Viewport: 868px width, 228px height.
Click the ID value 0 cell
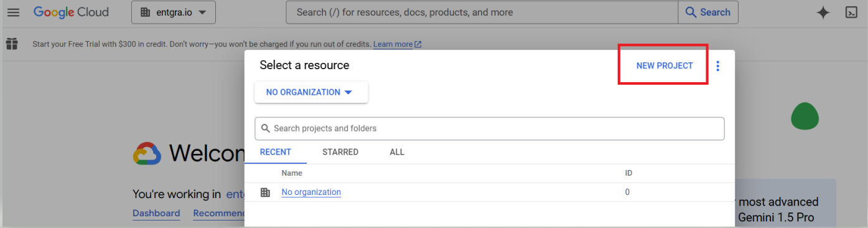[627, 192]
